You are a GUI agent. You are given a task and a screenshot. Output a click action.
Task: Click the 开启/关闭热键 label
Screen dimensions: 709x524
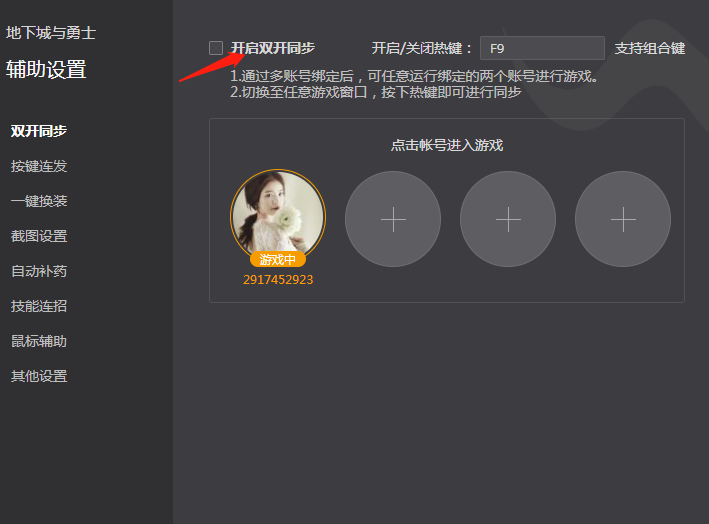(x=422, y=48)
